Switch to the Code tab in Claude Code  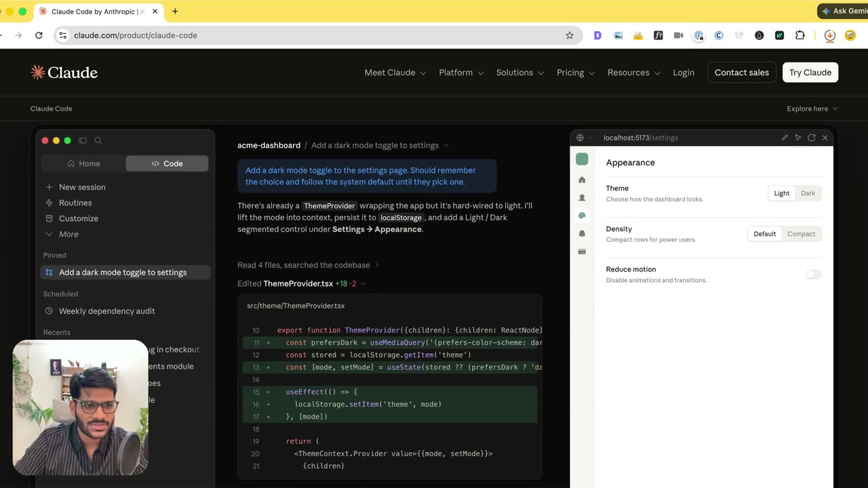click(167, 163)
